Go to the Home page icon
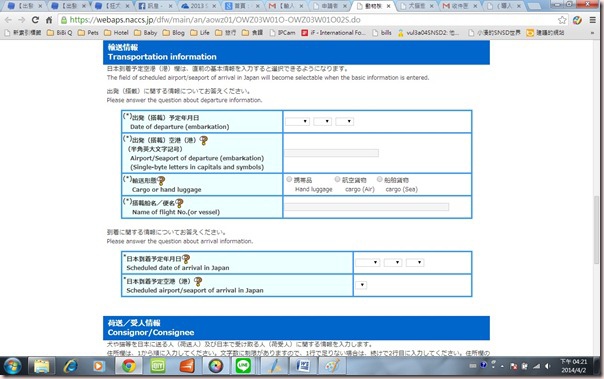Image resolution: width=604 pixels, height=379 pixels. tap(49, 20)
